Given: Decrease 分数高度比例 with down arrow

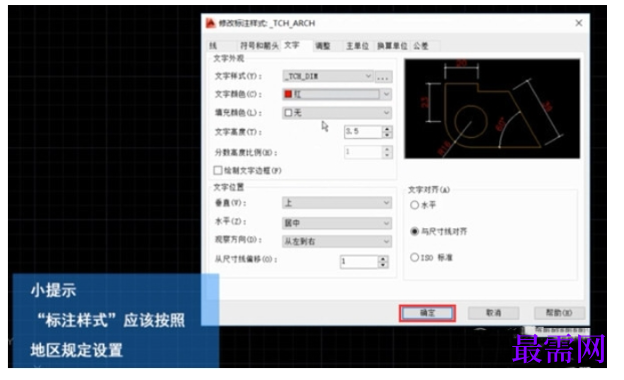Looking at the screenshot, I should pos(387,155).
